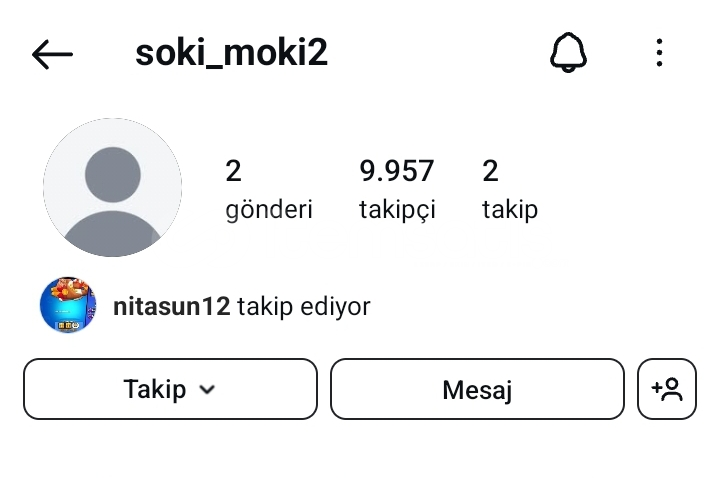Show suggested accounts with add-person icon
Image resolution: width=720 pixels, height=478 pixels.
[667, 389]
